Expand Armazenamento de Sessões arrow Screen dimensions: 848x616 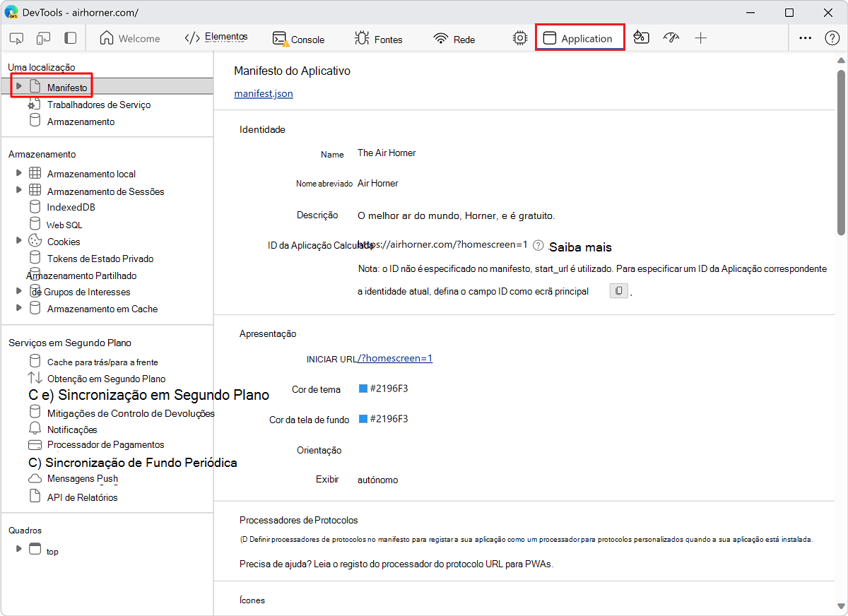tap(19, 190)
